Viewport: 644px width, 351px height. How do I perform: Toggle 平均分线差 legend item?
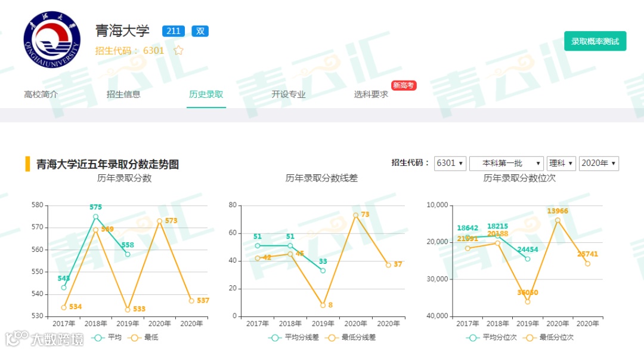(x=293, y=337)
